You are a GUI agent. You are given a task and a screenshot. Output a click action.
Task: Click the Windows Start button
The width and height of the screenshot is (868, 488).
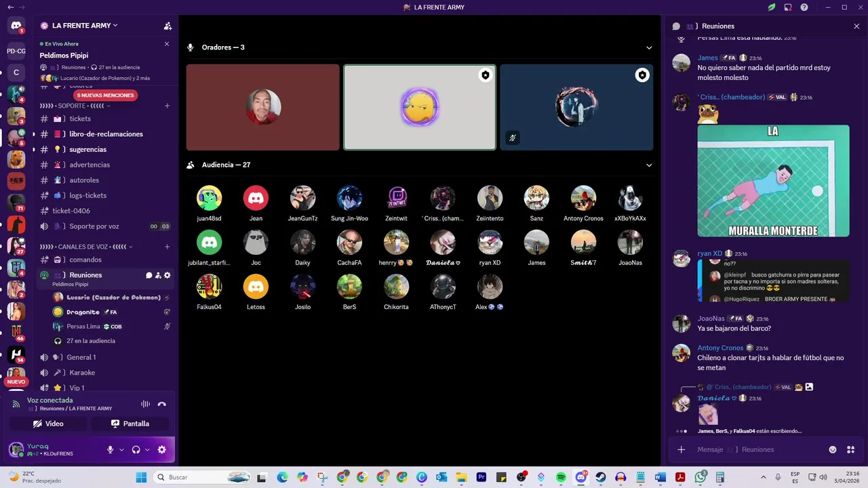pos(141,477)
